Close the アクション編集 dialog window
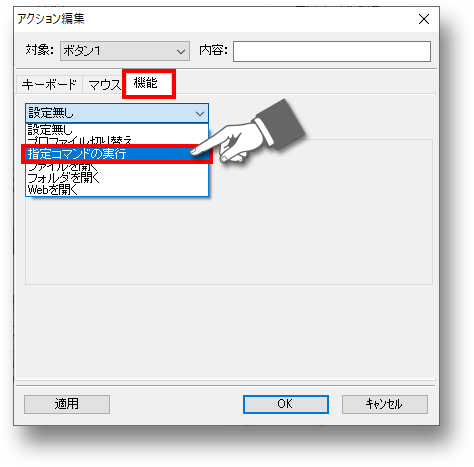The image size is (474, 467). [x=424, y=19]
